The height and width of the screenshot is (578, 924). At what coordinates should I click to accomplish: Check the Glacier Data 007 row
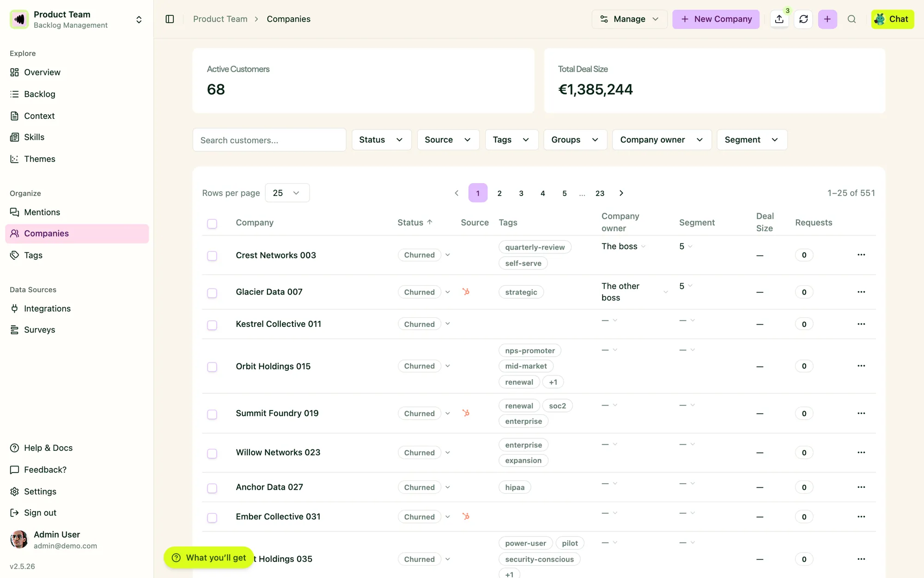tap(212, 293)
